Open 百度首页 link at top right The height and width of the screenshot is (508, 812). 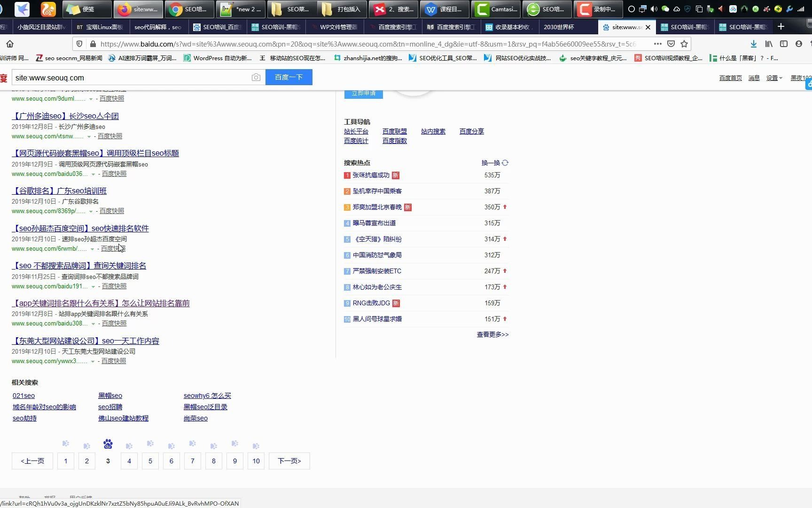point(730,78)
